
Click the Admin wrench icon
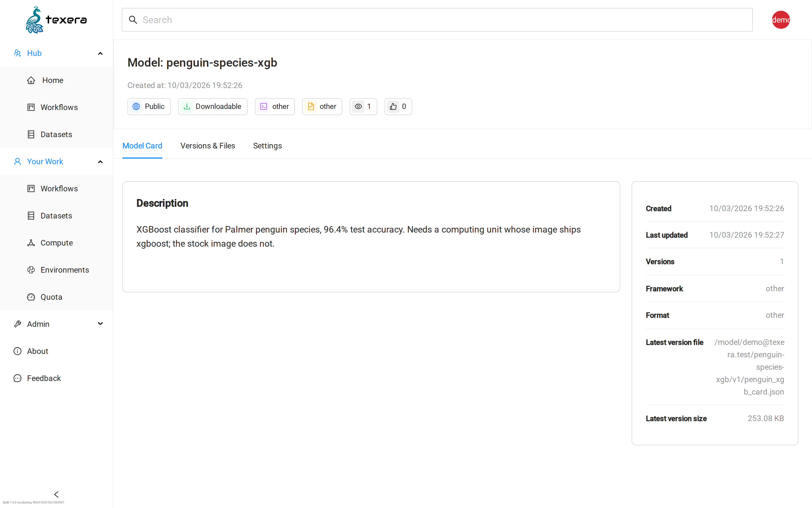(17, 324)
